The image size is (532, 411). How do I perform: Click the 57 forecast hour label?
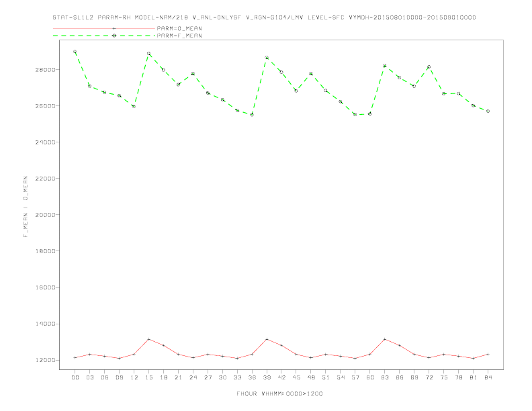click(355, 377)
